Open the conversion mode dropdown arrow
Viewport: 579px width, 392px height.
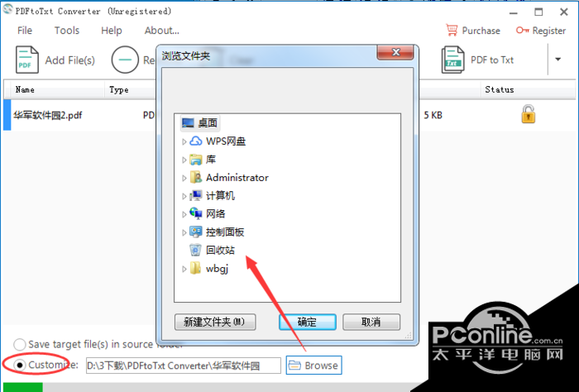click(558, 59)
